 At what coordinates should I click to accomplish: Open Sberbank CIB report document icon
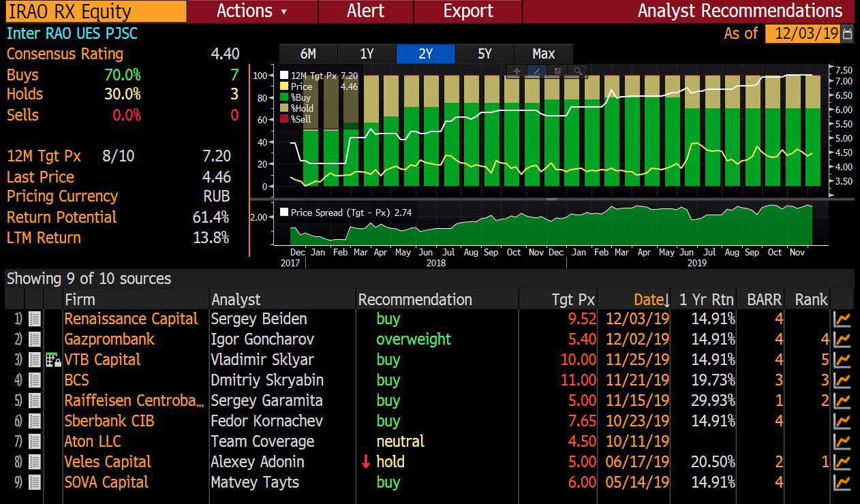click(34, 421)
